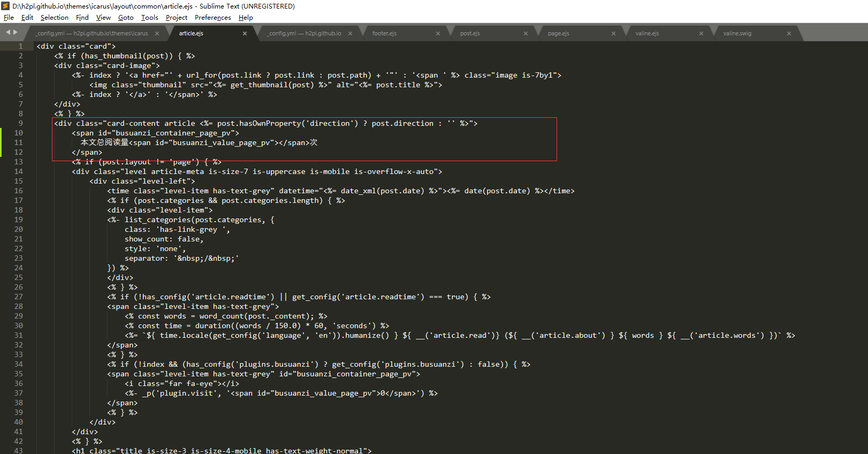Click the Sublime Text app icon in title bar

(x=6, y=6)
